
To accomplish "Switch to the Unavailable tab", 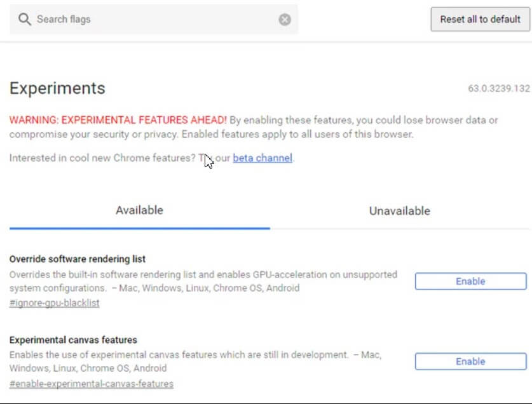I will tap(399, 211).
